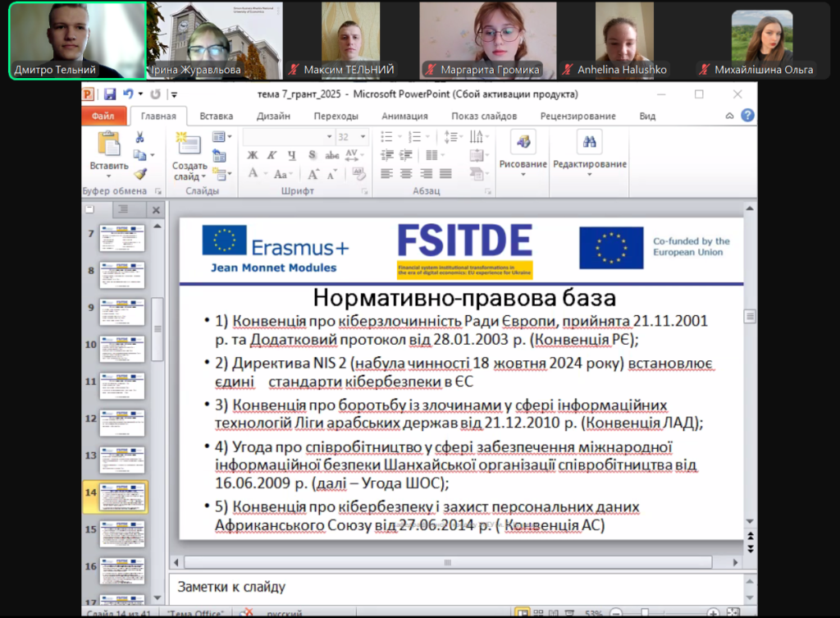Switch to the Вставка tab
The width and height of the screenshot is (840, 618).
point(217,116)
